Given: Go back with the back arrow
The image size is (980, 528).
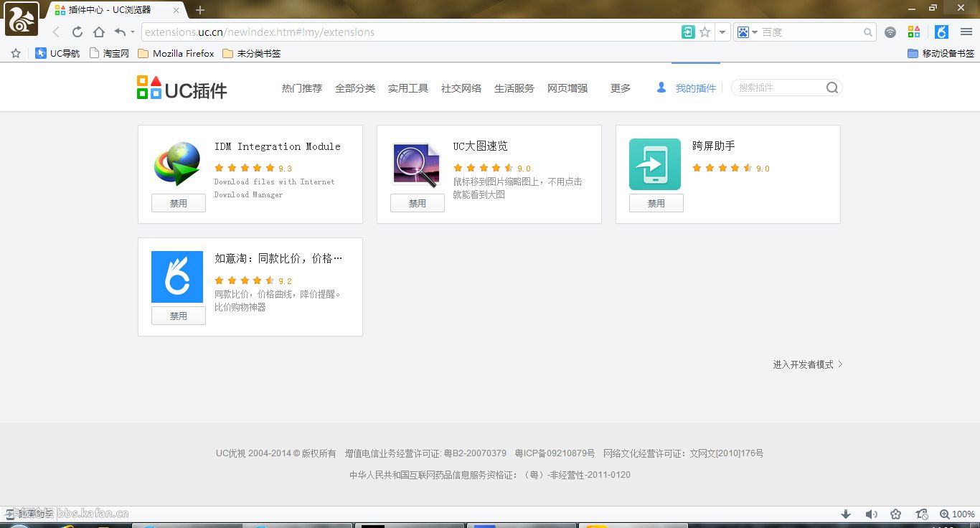Looking at the screenshot, I should click(56, 32).
